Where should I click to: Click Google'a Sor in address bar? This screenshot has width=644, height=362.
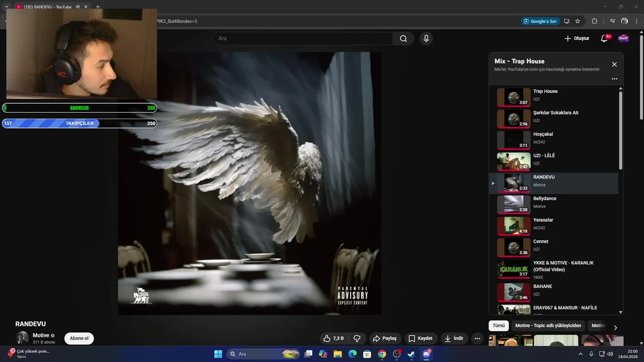[540, 21]
